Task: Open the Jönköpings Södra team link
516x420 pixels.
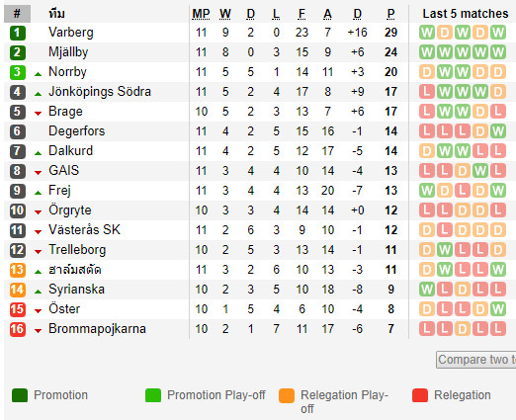Action: point(100,92)
